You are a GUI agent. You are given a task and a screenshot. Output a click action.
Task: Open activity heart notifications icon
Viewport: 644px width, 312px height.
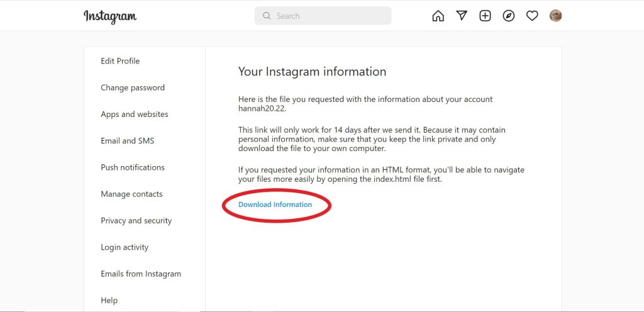[532, 16]
